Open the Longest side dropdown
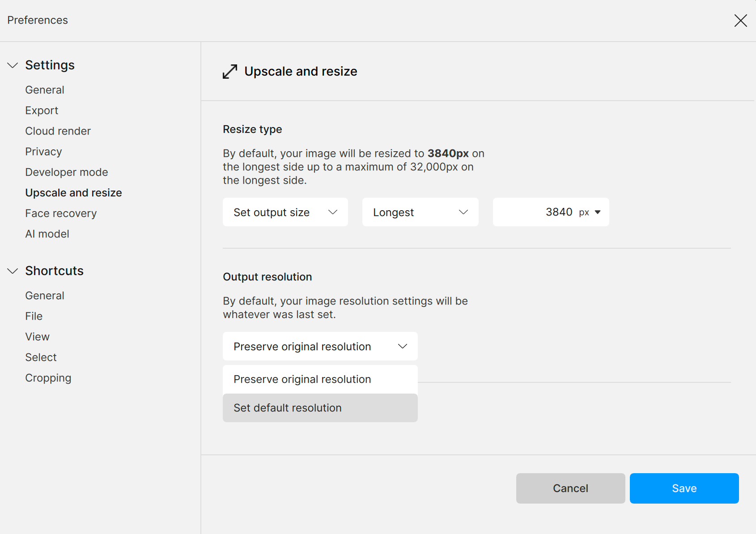Viewport: 756px width, 534px height. coord(420,212)
